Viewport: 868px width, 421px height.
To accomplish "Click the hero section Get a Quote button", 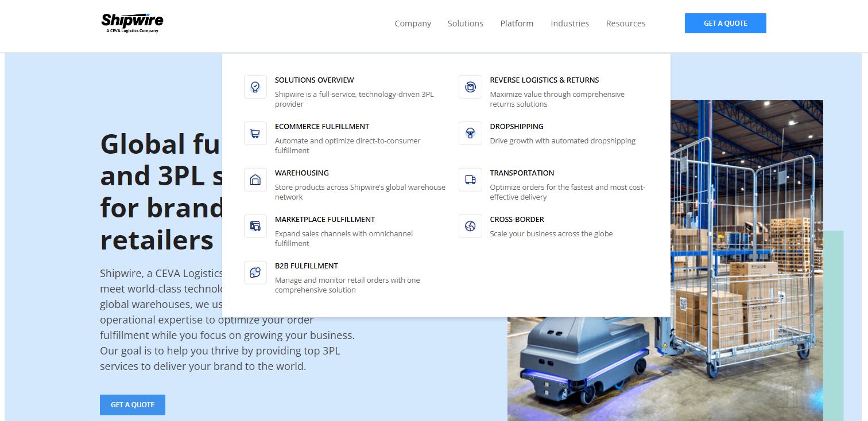I will point(133,405).
